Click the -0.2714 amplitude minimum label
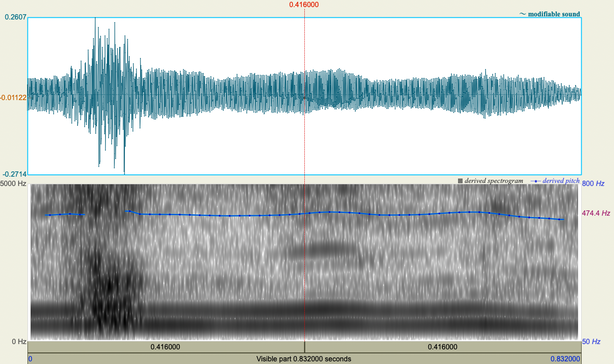The height and width of the screenshot is (364, 614). [x=15, y=174]
